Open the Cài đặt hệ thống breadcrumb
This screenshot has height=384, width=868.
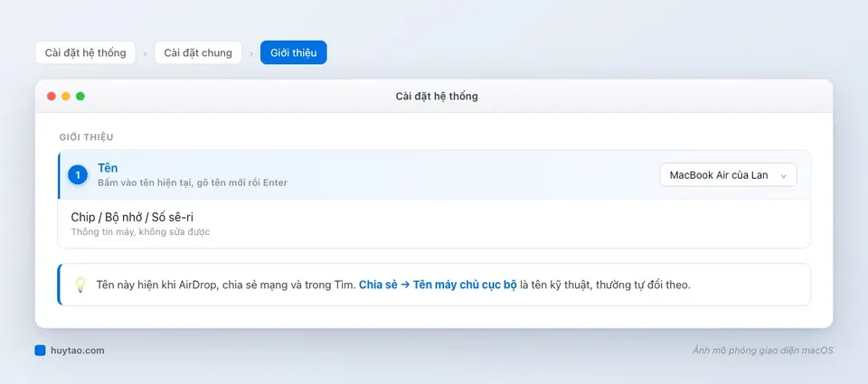[85, 52]
